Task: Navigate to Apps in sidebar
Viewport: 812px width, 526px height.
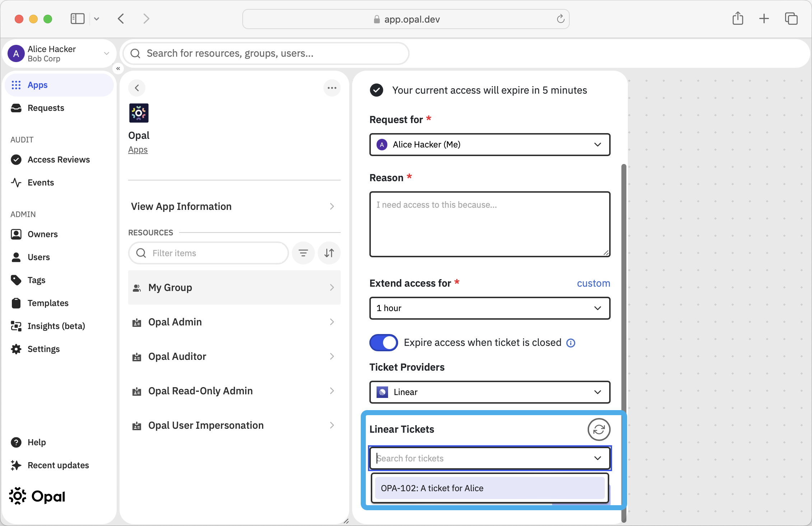Action: coord(59,85)
